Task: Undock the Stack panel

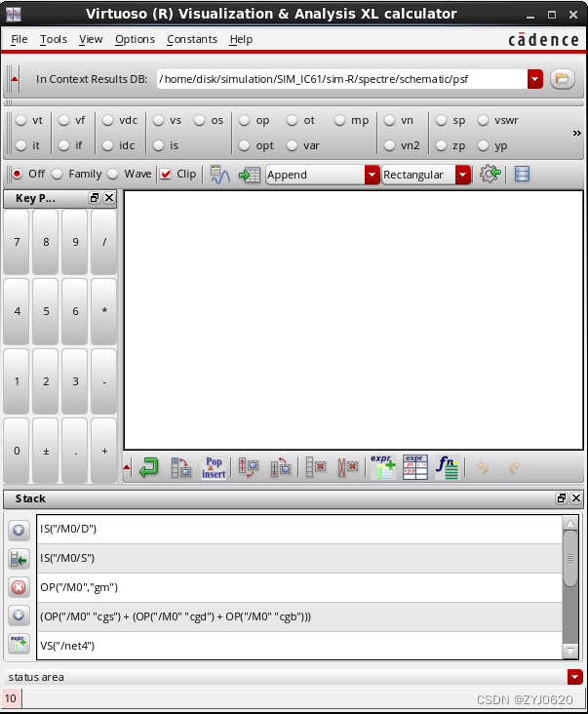Action: [562, 498]
